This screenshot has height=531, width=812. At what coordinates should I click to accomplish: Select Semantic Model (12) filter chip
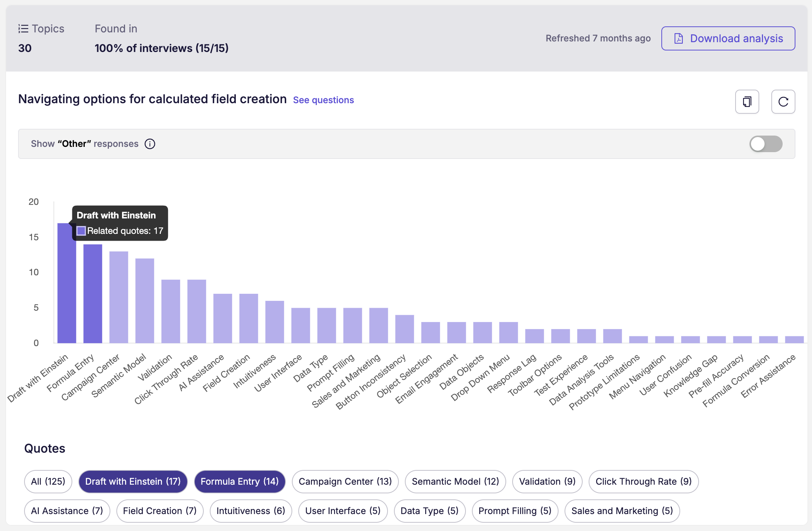click(x=455, y=481)
